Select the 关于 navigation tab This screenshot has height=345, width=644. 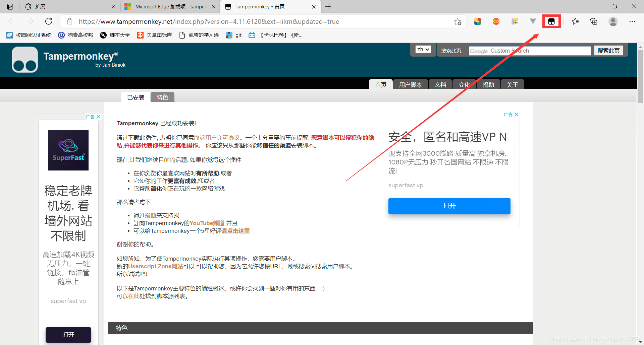[x=513, y=84]
